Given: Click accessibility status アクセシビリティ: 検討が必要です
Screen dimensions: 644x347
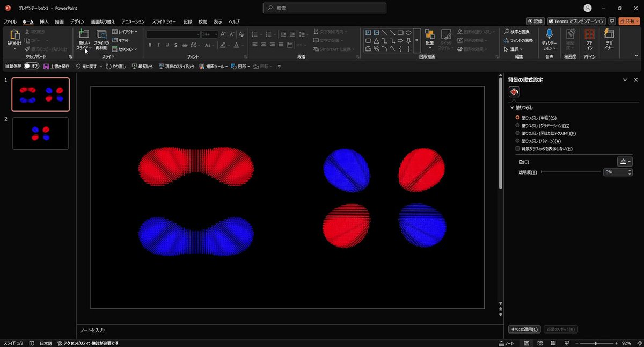Looking at the screenshot, I should click(87, 343).
